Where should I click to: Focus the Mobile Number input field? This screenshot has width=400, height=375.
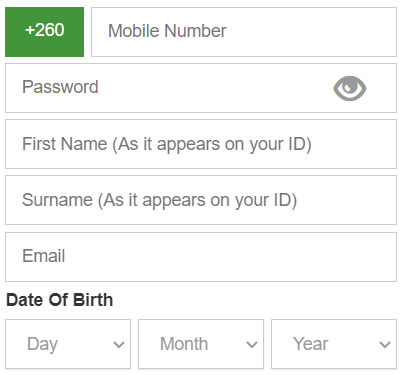coord(244,32)
